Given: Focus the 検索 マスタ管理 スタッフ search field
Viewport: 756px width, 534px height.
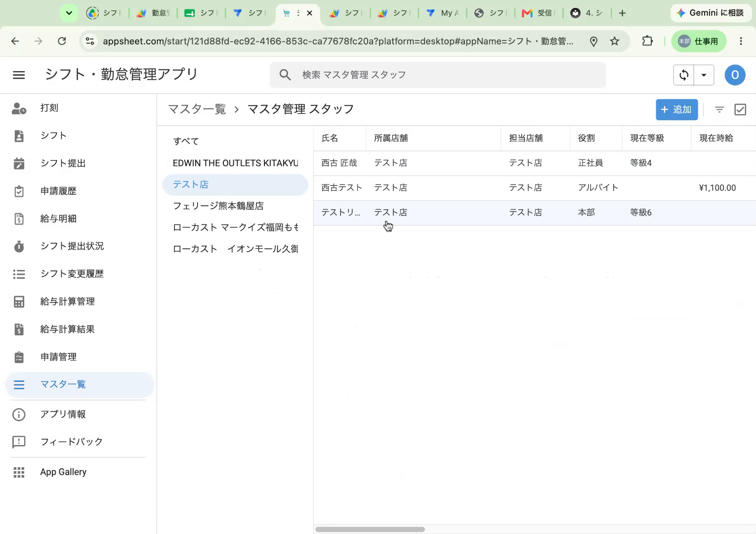Looking at the screenshot, I should pos(438,75).
